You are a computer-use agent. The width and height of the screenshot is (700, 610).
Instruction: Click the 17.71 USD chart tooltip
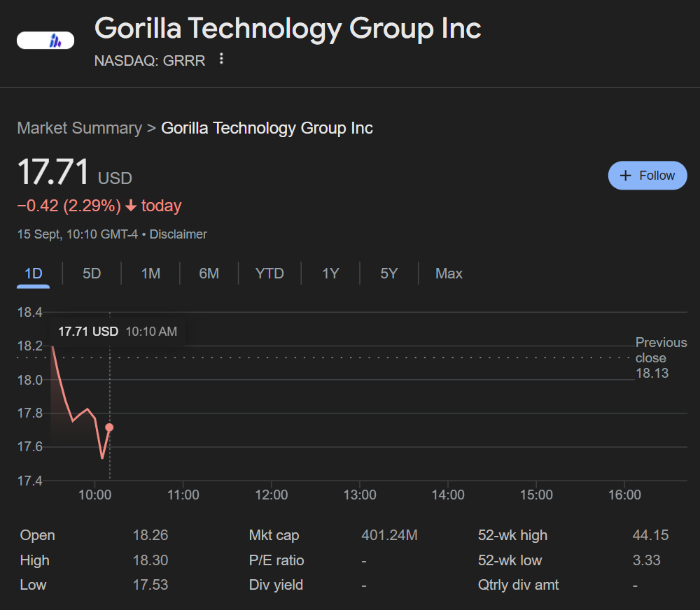(118, 332)
